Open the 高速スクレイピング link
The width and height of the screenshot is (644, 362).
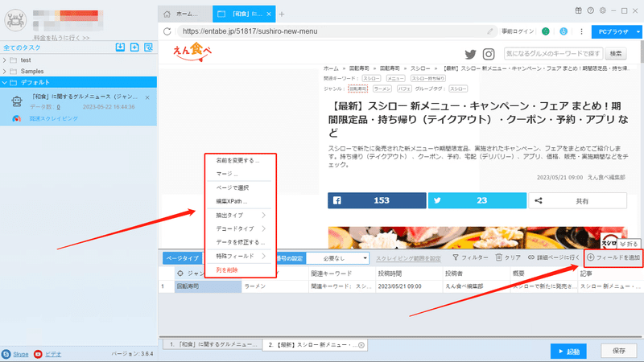pyautogui.click(x=53, y=118)
